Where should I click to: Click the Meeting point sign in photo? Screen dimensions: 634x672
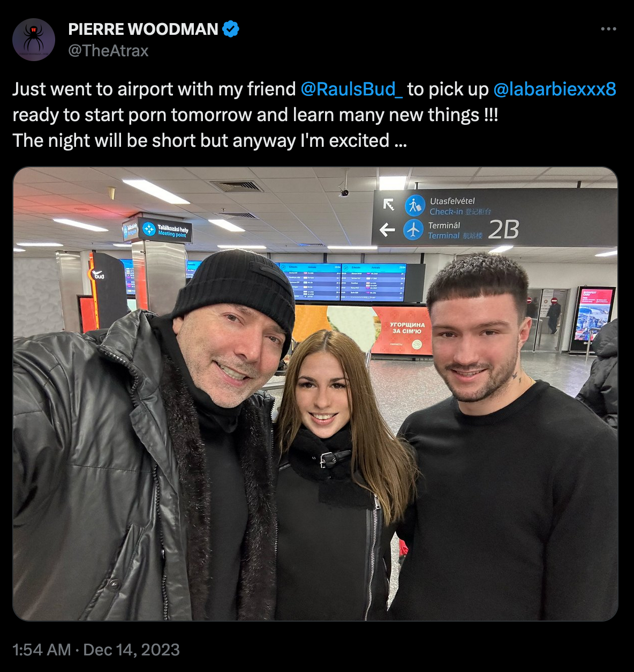click(165, 231)
